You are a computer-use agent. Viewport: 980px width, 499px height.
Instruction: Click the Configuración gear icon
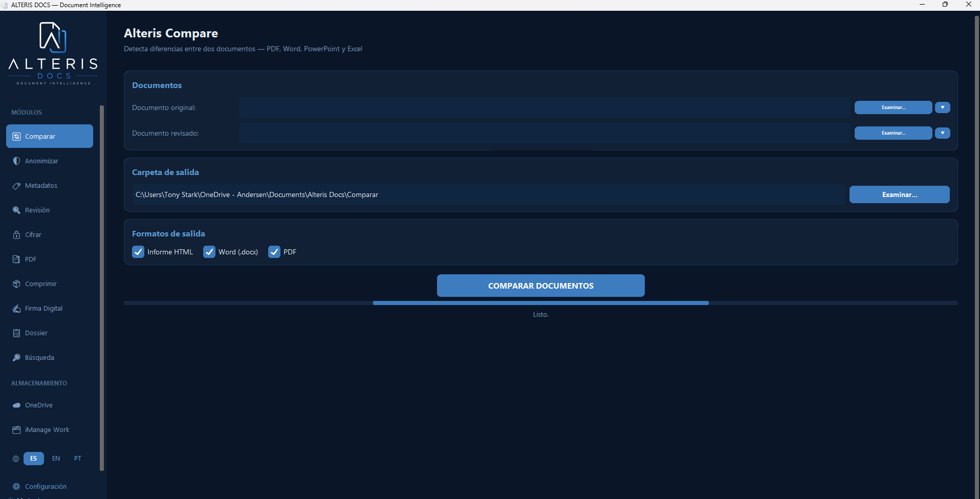(16, 487)
